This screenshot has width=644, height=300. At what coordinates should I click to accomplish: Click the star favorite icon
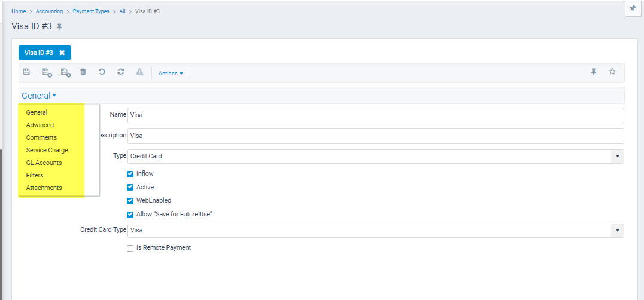pyautogui.click(x=612, y=72)
